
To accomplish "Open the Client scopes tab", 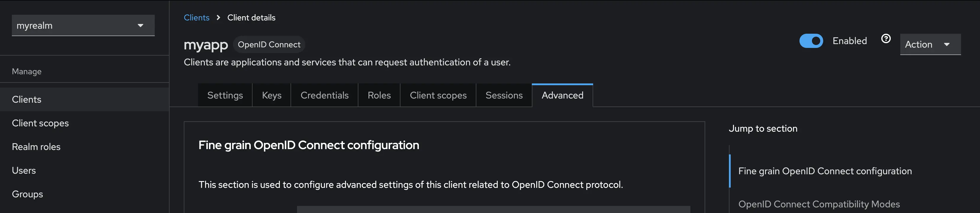I will pyautogui.click(x=438, y=95).
